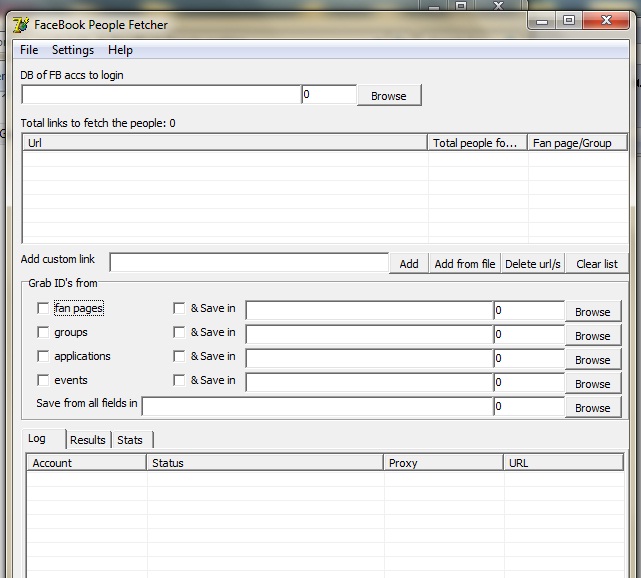
Task: Focus the Add custom link field
Action: pyautogui.click(x=249, y=262)
